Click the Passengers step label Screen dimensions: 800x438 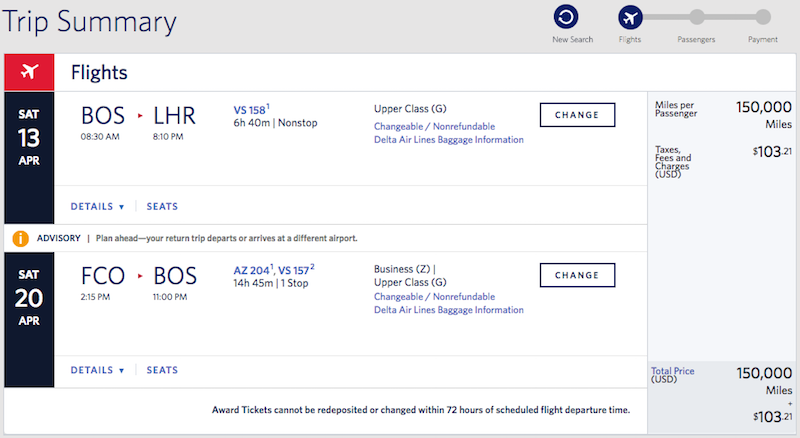pos(696,39)
